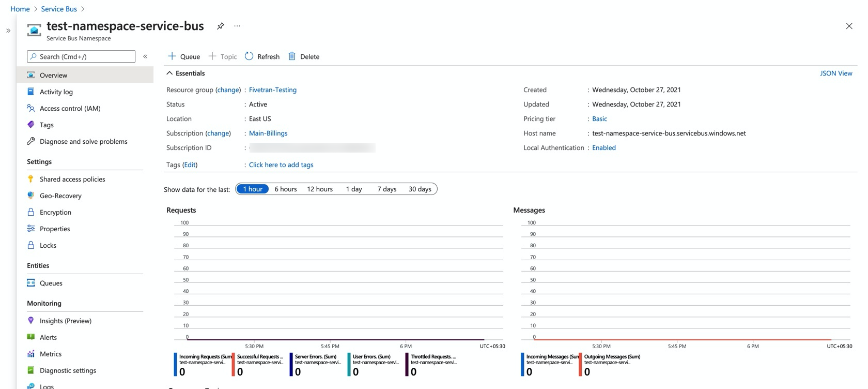Click the Alerts icon

tap(31, 337)
